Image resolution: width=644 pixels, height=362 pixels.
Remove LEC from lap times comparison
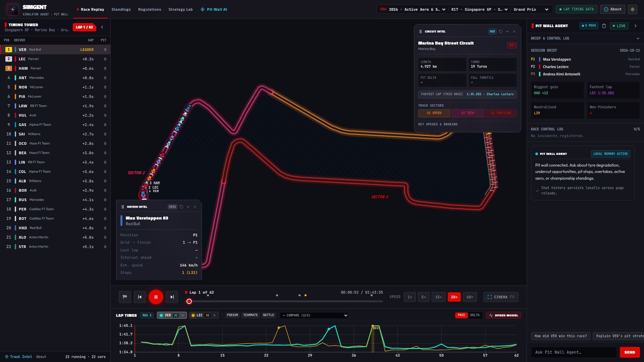(x=214, y=315)
